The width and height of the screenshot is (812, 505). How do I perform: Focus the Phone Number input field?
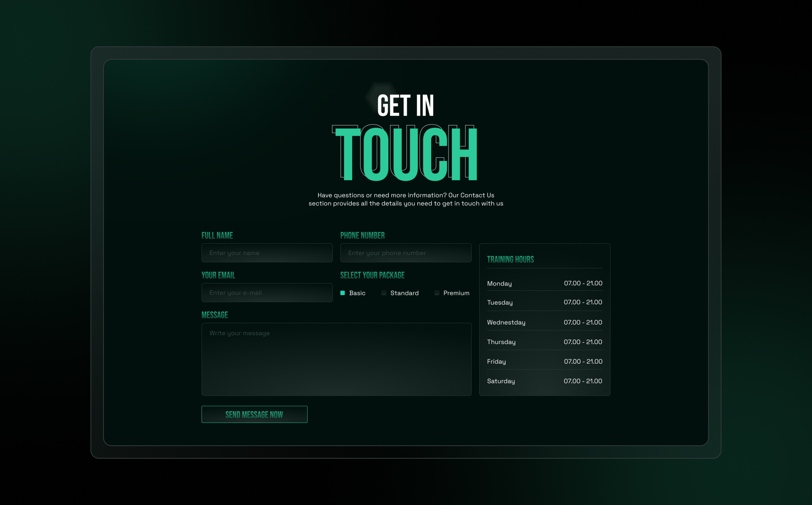click(x=406, y=253)
